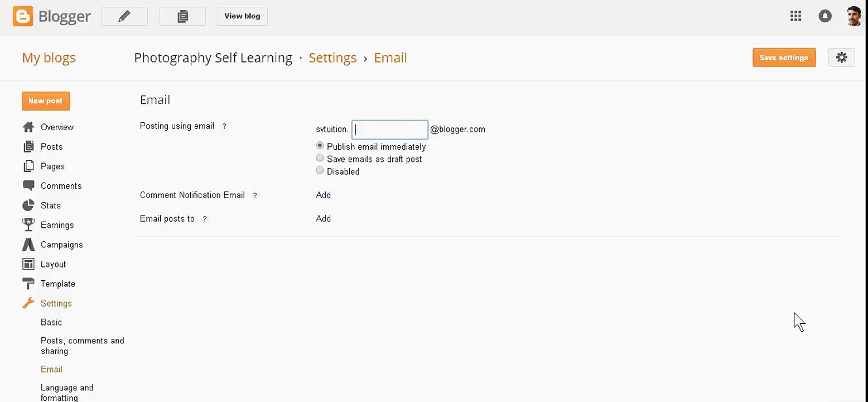
Task: Open Stats in the sidebar
Action: point(50,205)
